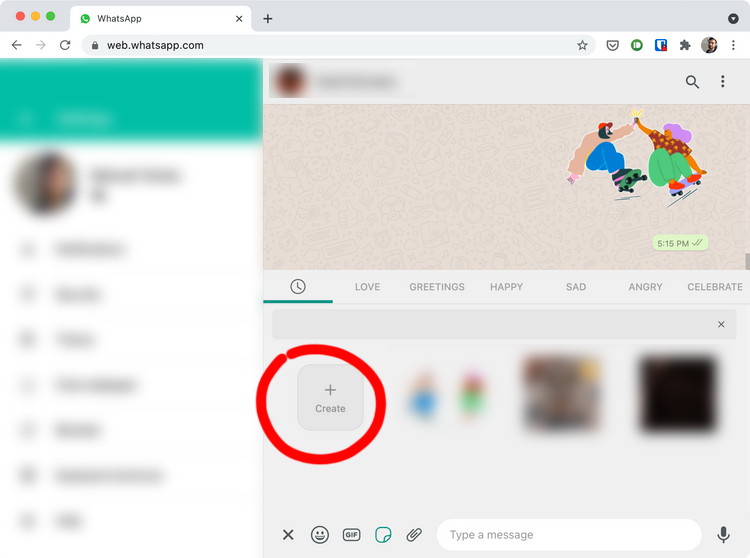Select the sticker picker icon
The height and width of the screenshot is (558, 750).
383,535
